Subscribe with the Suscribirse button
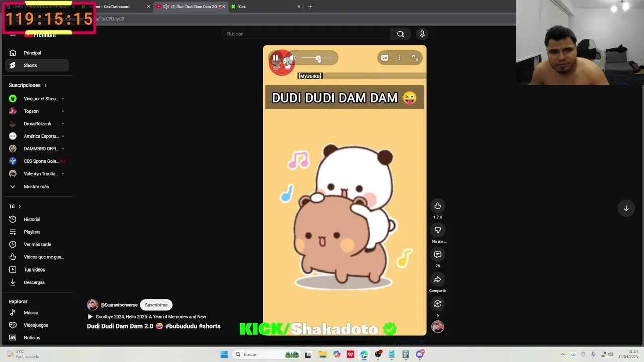The height and width of the screenshot is (362, 644). (x=156, y=305)
